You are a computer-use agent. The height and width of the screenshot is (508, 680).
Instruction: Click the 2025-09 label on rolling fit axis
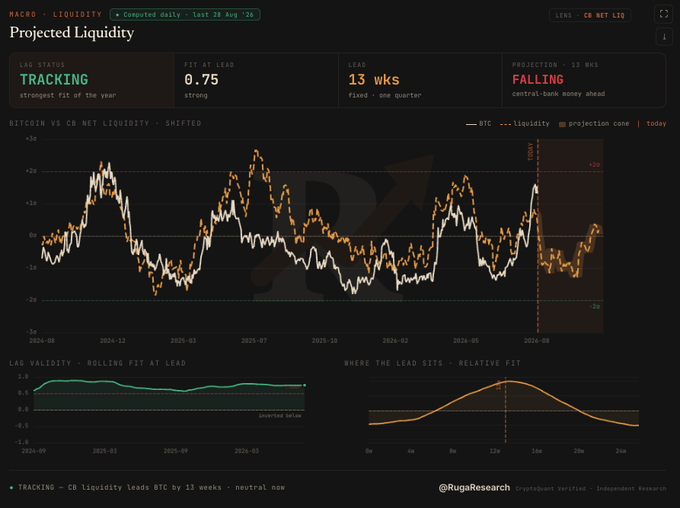click(176, 451)
